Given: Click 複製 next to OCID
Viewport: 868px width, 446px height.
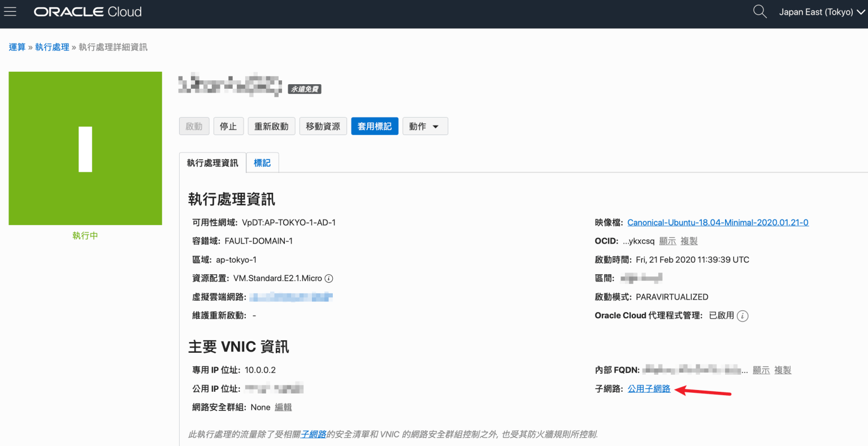Looking at the screenshot, I should click(x=689, y=241).
